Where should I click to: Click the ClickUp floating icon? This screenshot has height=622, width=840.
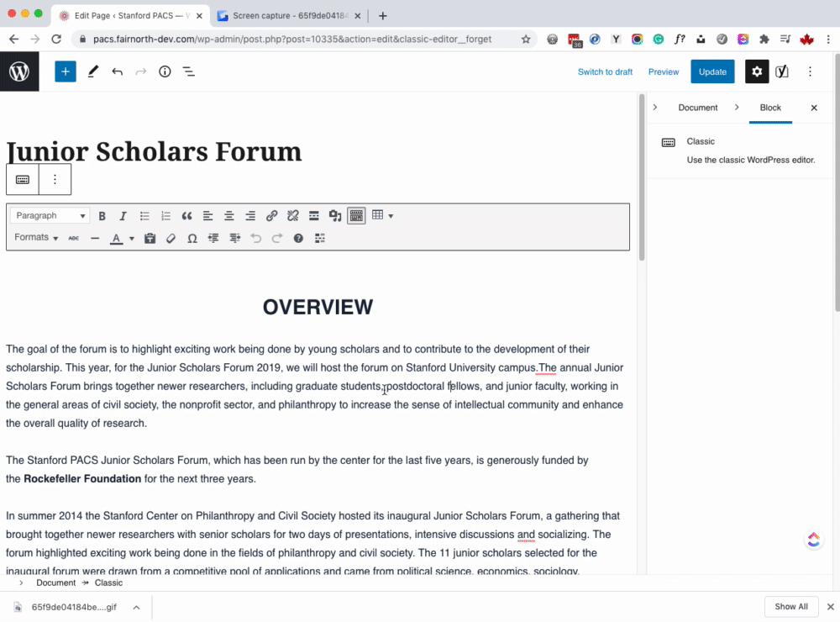click(x=814, y=540)
